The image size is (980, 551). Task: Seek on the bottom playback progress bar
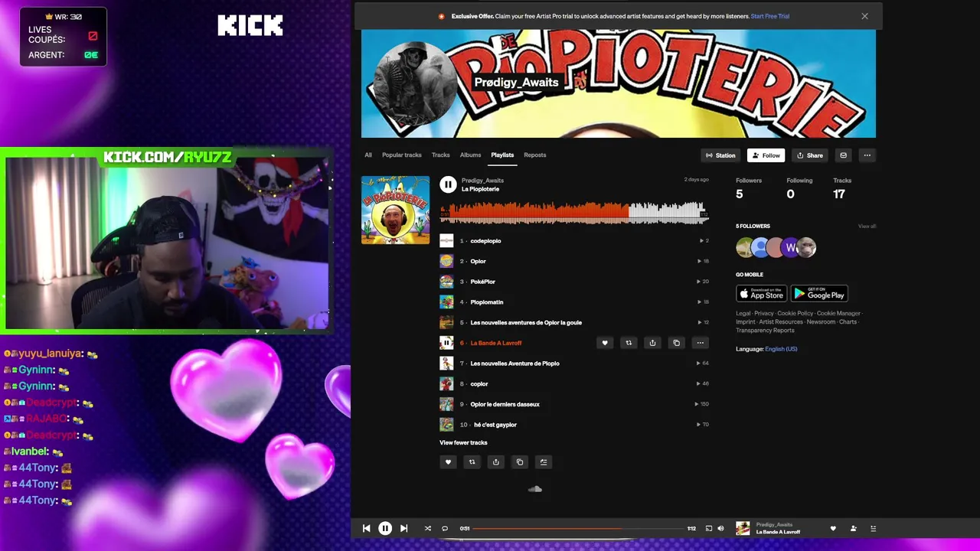click(577, 528)
